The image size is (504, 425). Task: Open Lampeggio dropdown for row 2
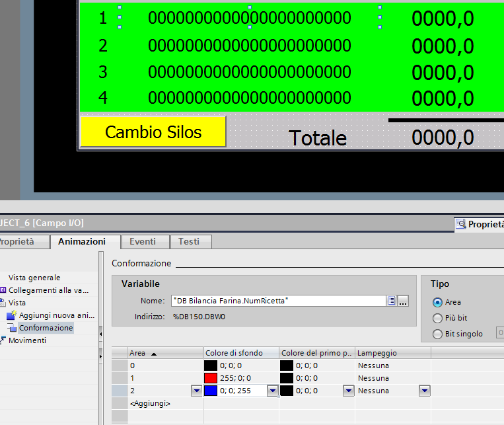(425, 391)
